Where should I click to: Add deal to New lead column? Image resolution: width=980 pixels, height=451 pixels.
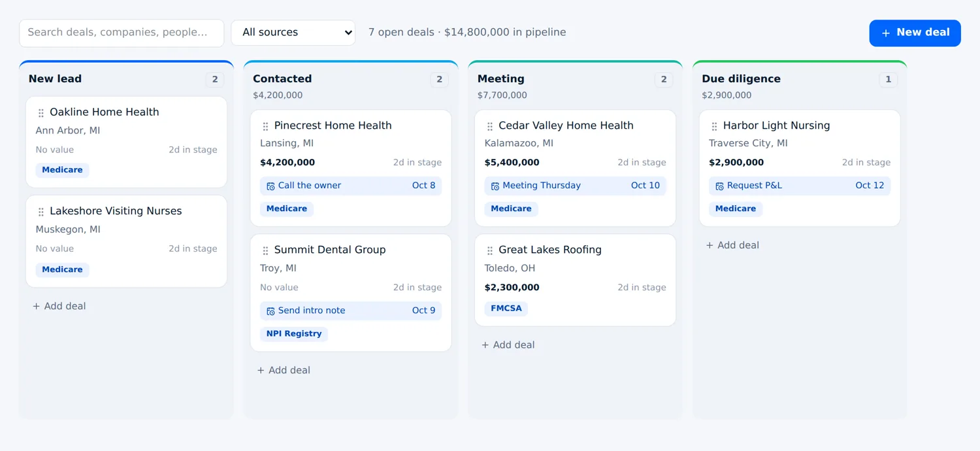point(59,306)
